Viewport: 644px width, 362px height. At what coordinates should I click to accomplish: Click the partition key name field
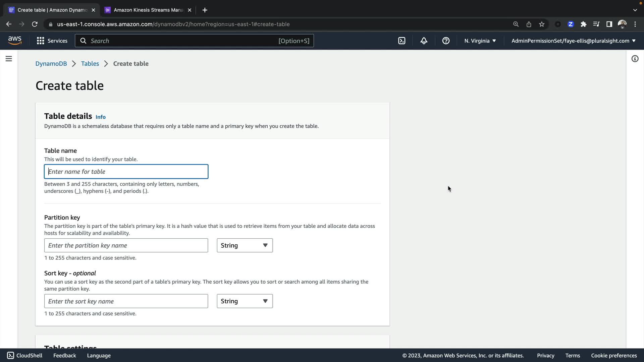(126, 245)
